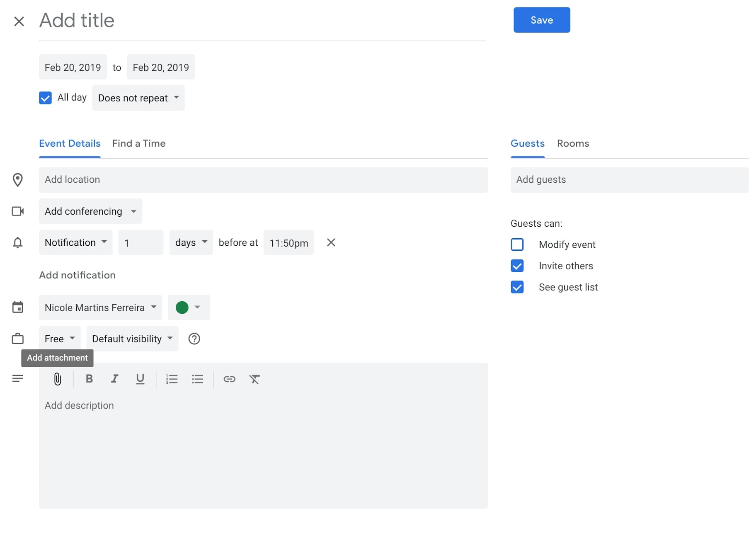Enable the Modify event guest permission
This screenshot has width=756, height=542.
(517, 244)
